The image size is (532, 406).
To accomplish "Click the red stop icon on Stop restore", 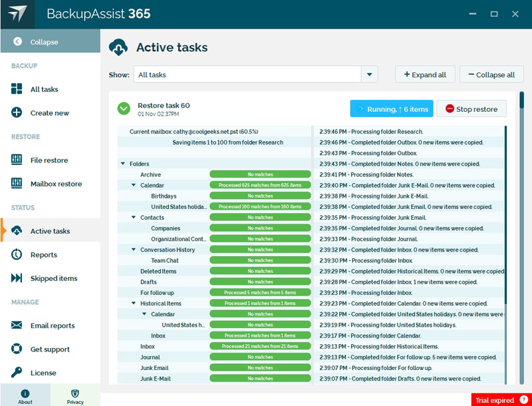I will [x=450, y=108].
